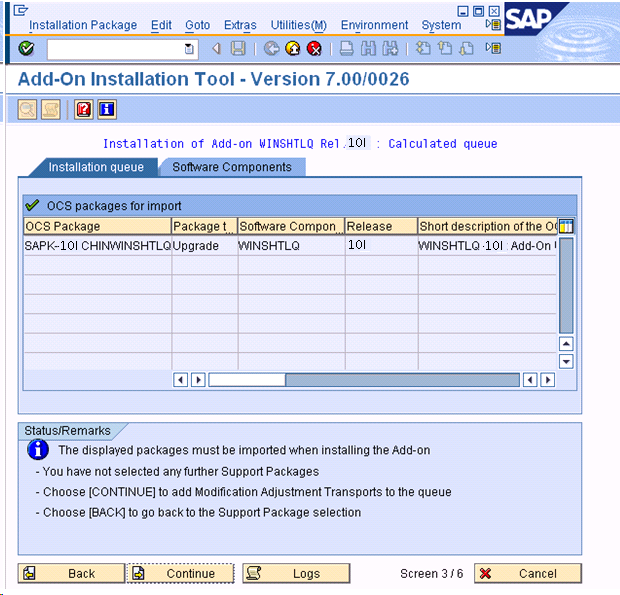Open the Utilities(M) menu
Image resolution: width=620 pixels, height=595 pixels.
[299, 25]
